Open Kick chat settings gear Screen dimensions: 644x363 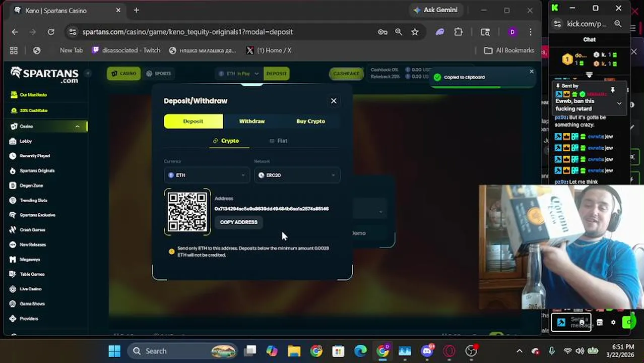613,323
